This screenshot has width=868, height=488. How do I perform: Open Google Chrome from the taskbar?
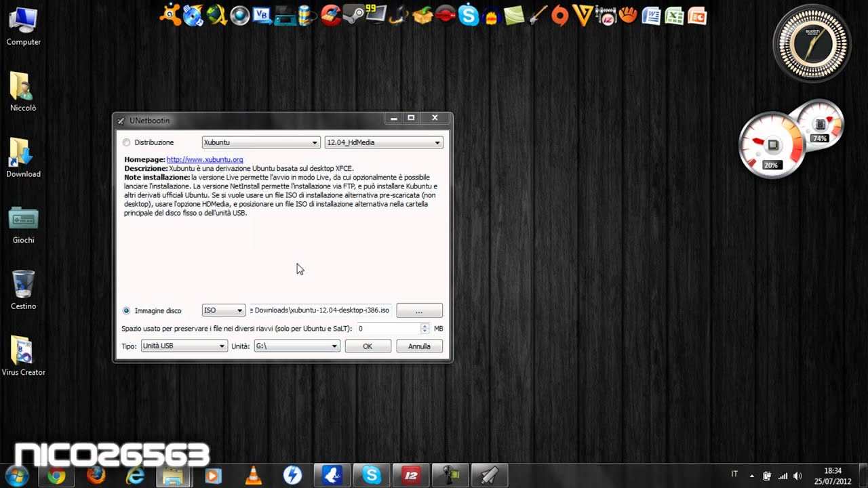pyautogui.click(x=56, y=476)
